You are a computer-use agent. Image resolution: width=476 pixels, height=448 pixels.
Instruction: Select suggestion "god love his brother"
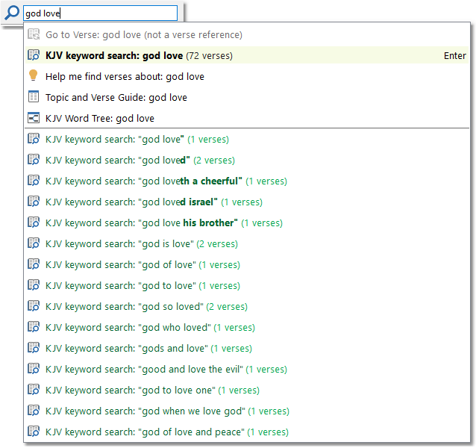pos(246,223)
